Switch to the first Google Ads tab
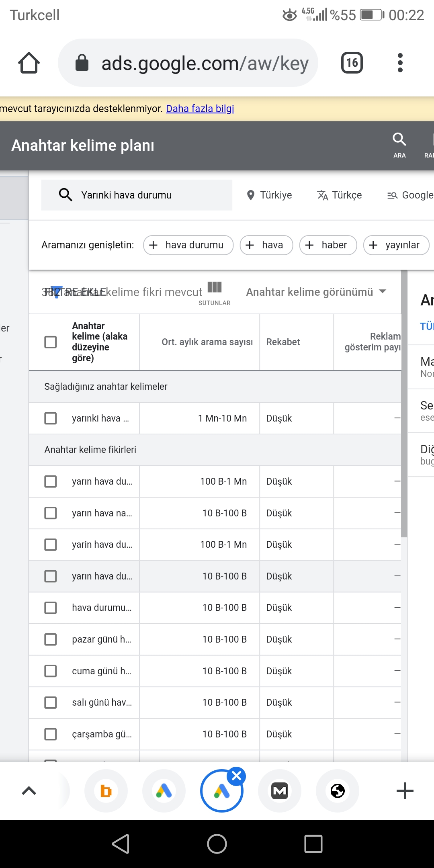The height and width of the screenshot is (868, 434). [164, 791]
